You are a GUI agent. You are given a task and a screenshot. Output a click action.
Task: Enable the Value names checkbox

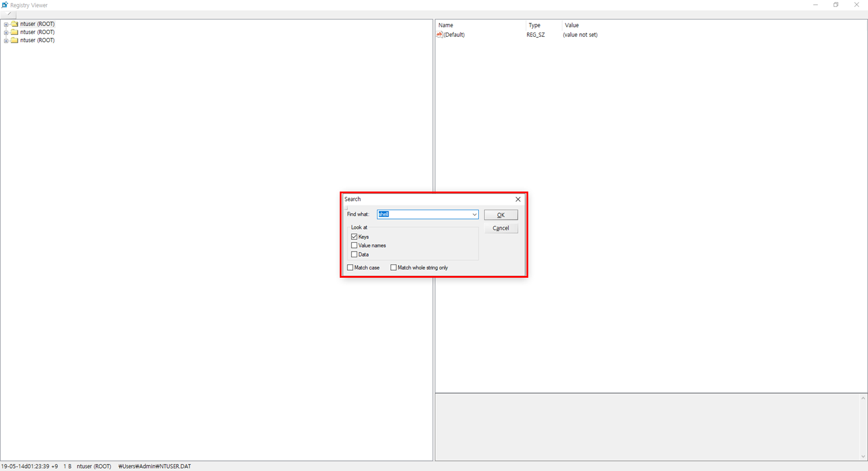pyautogui.click(x=354, y=246)
